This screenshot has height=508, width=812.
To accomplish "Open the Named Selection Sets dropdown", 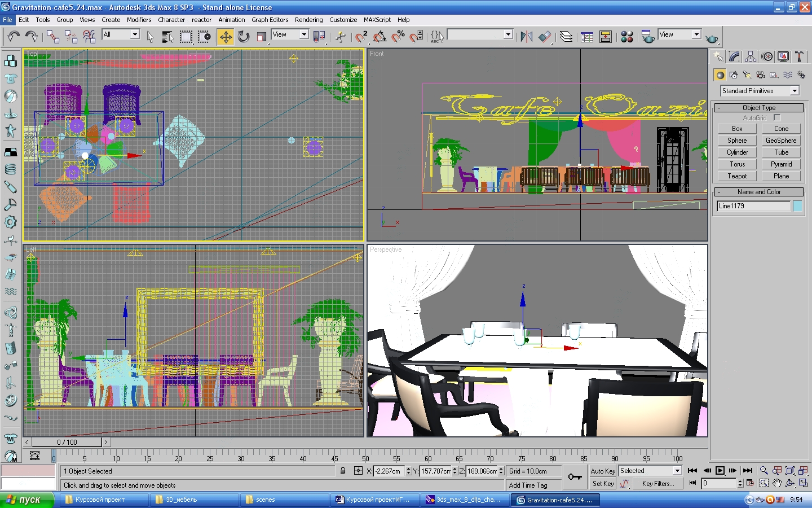I will click(480, 34).
